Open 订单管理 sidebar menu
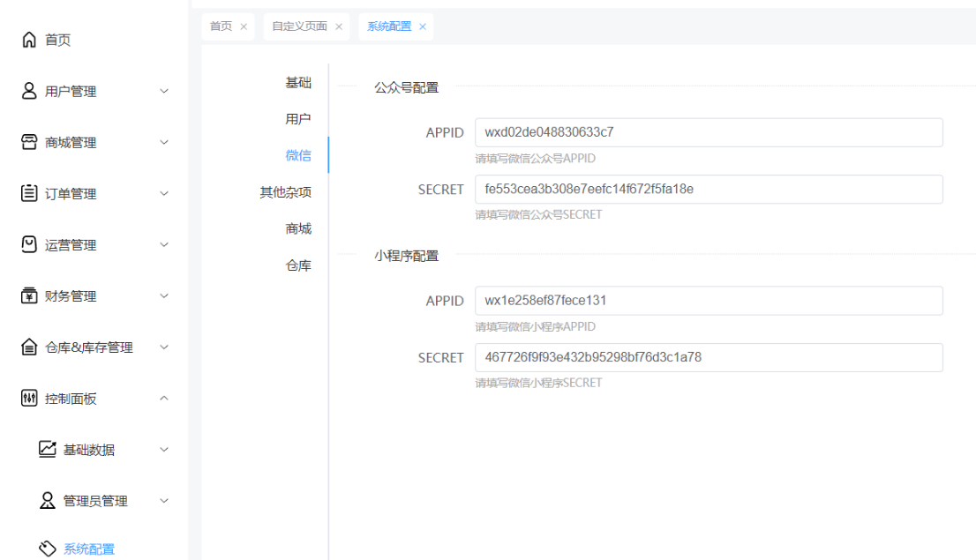The height and width of the screenshot is (560, 976). pos(71,193)
